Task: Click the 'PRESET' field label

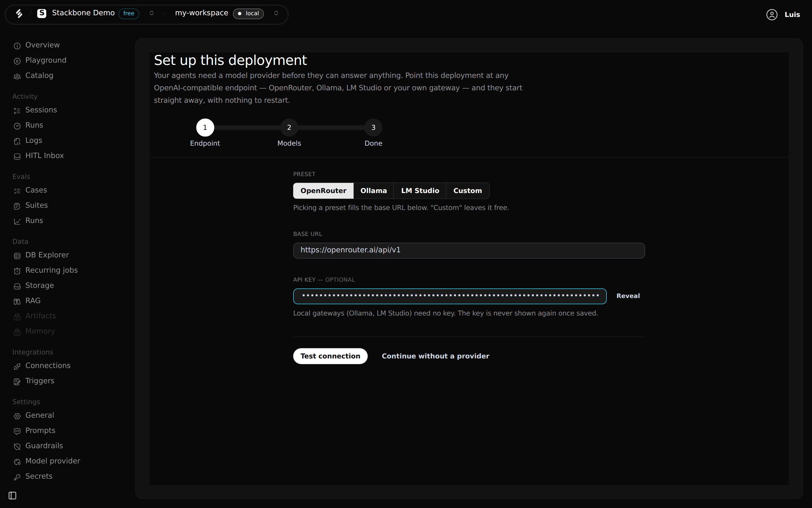Action: 304,174
